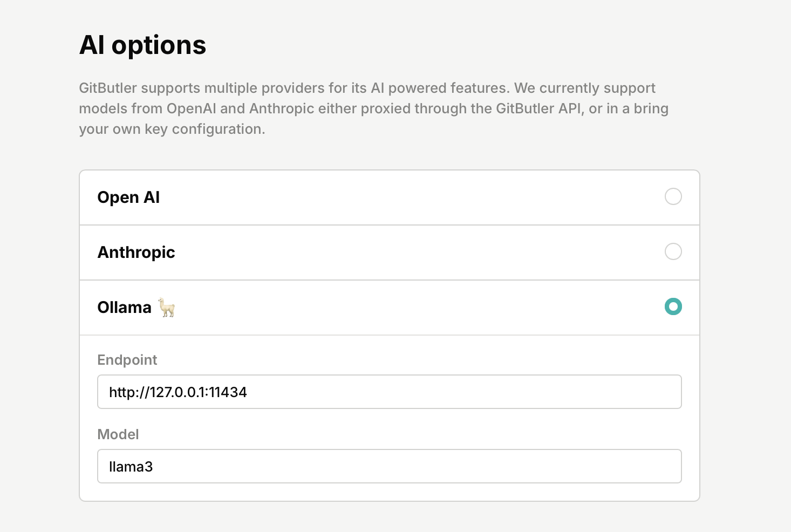
Task: Select the Open AI radio button
Action: (673, 196)
